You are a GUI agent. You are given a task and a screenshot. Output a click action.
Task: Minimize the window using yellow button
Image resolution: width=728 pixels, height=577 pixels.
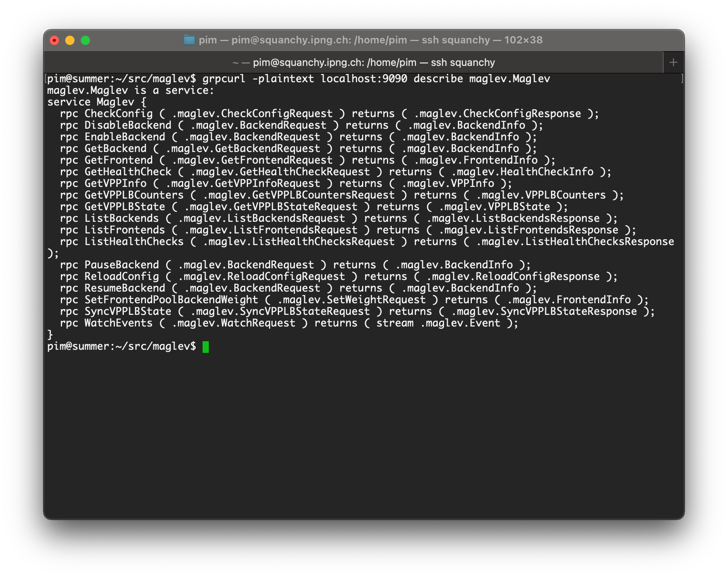[x=70, y=40]
